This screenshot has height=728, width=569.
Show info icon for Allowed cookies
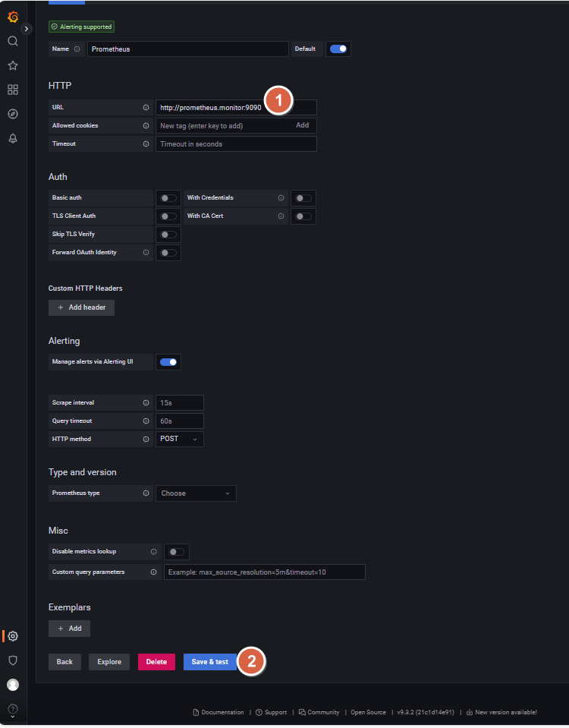146,126
